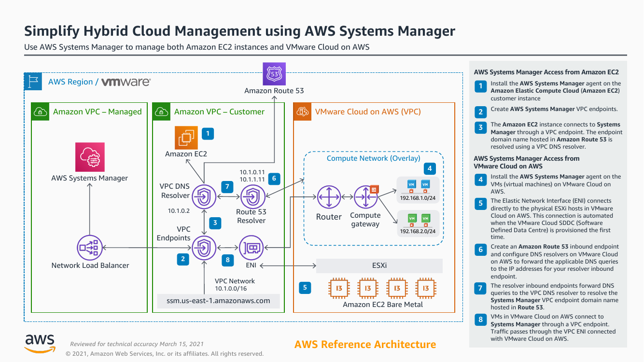
Task: Click the AWS logo at bottom left
Action: click(40, 343)
